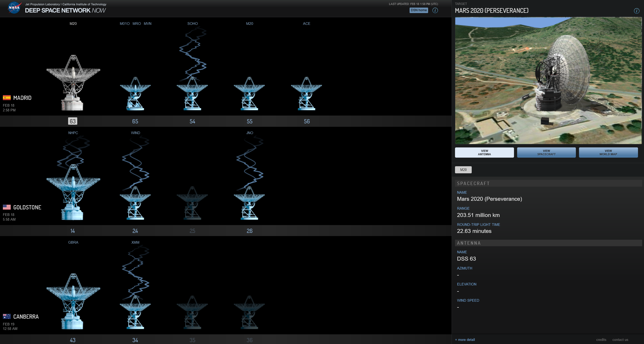The width and height of the screenshot is (644, 344).
Task: Select the DSS 65 dish tracking MRO
Action: pos(135,94)
